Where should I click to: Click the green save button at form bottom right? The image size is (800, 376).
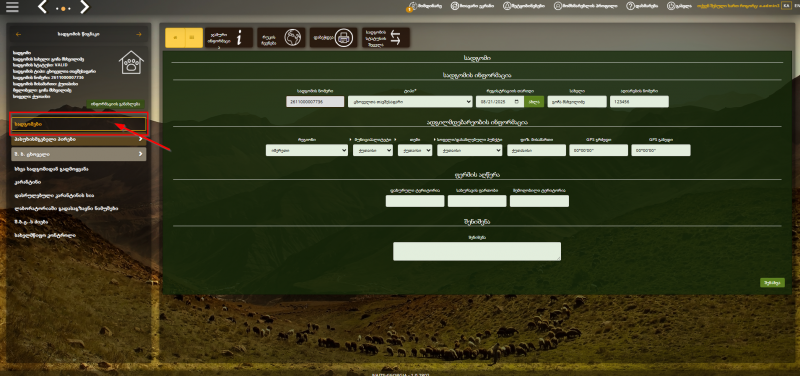[772, 283]
